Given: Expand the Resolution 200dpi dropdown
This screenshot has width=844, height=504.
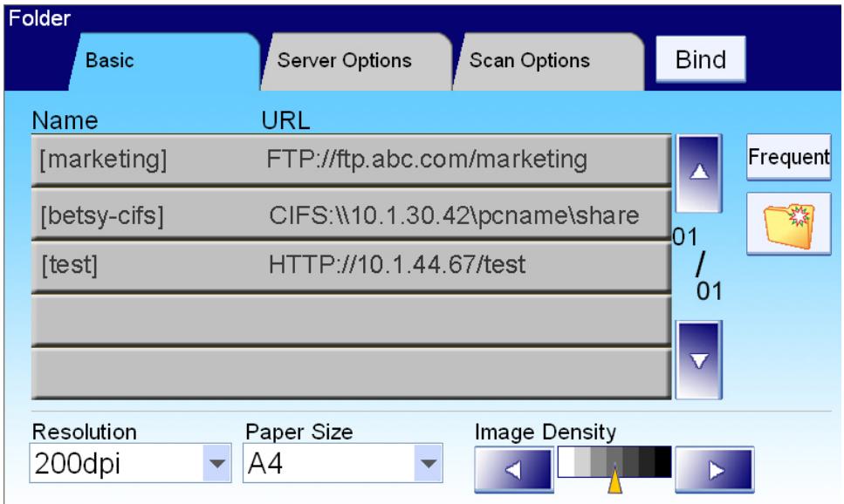Looking at the screenshot, I should click(x=130, y=463).
